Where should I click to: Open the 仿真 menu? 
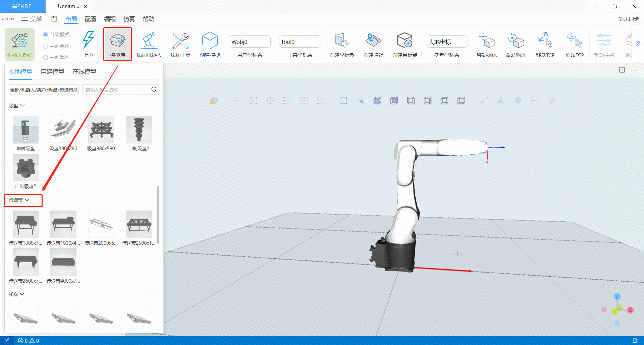pyautogui.click(x=129, y=19)
